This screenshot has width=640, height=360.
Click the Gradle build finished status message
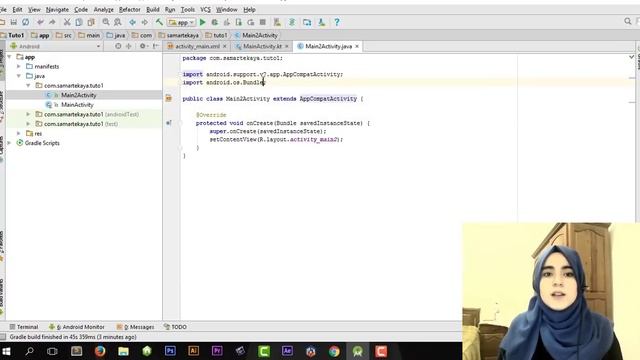tap(73, 337)
